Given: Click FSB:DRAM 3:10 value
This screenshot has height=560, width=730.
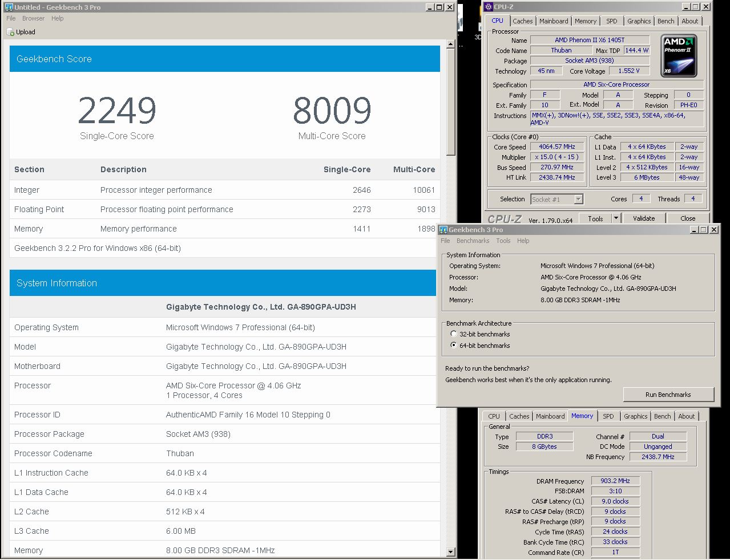Looking at the screenshot, I should click(615, 491).
